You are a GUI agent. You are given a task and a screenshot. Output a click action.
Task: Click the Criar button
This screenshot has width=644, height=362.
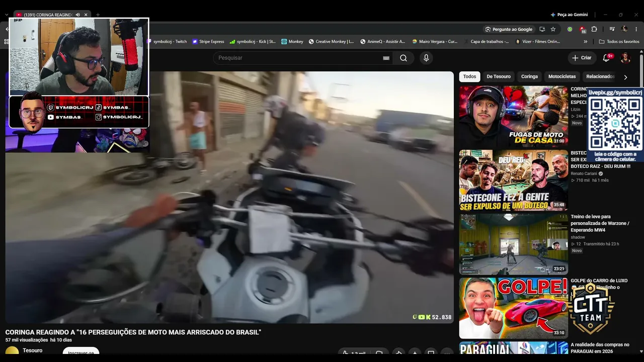(x=582, y=58)
